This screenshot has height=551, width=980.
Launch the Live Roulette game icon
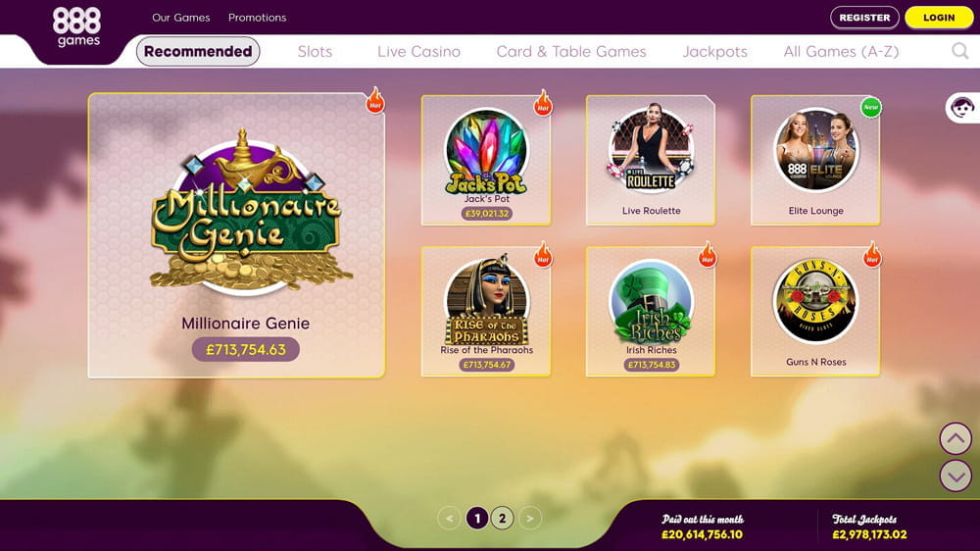click(651, 150)
